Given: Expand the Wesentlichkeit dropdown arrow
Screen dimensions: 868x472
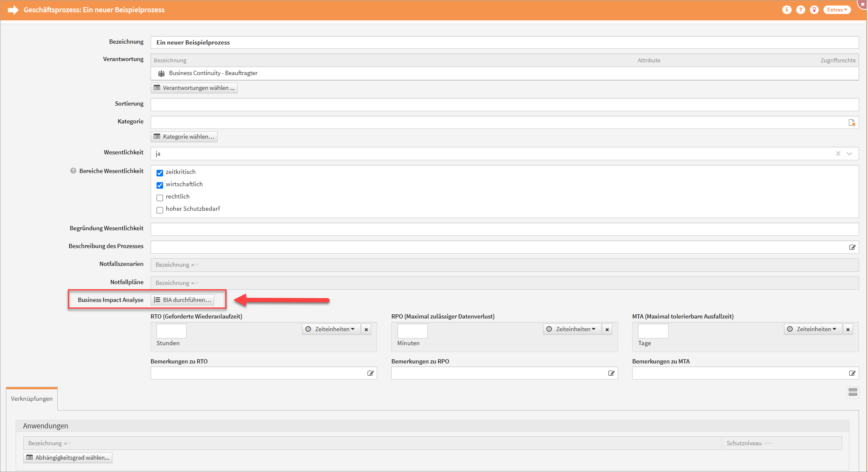Looking at the screenshot, I should point(849,154).
